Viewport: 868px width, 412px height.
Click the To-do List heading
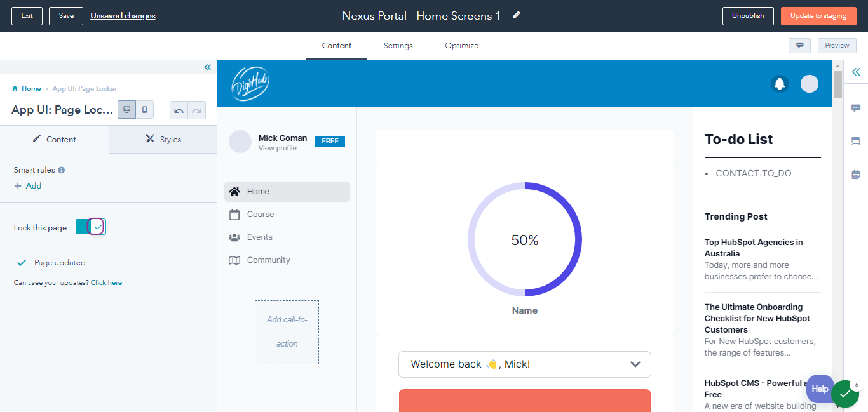click(x=739, y=140)
